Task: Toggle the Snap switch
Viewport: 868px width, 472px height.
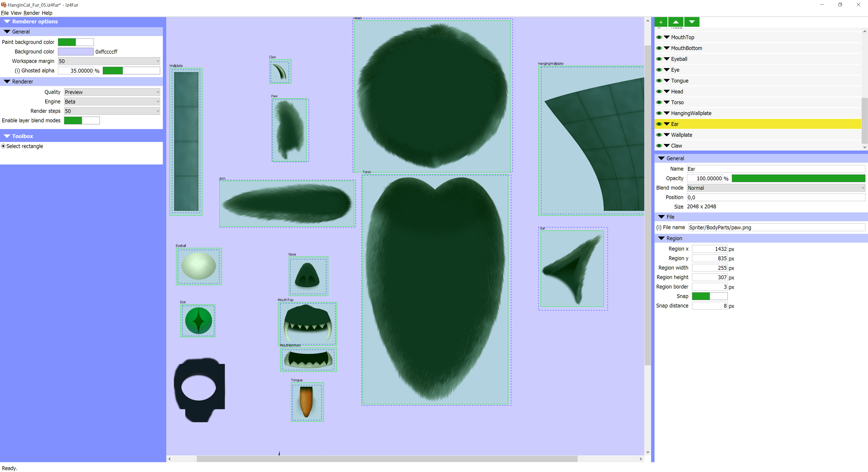Action: click(x=710, y=296)
